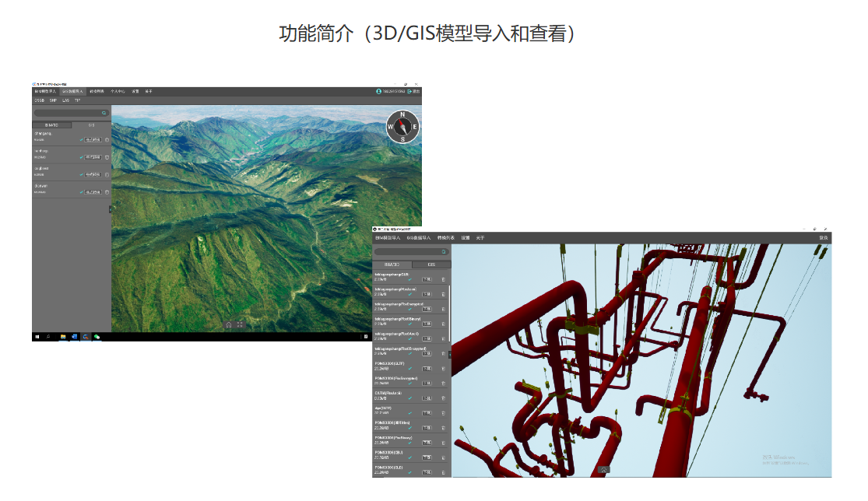Open 设置 in pipe model window
Image resolution: width=868 pixels, height=501 pixels.
click(x=466, y=238)
